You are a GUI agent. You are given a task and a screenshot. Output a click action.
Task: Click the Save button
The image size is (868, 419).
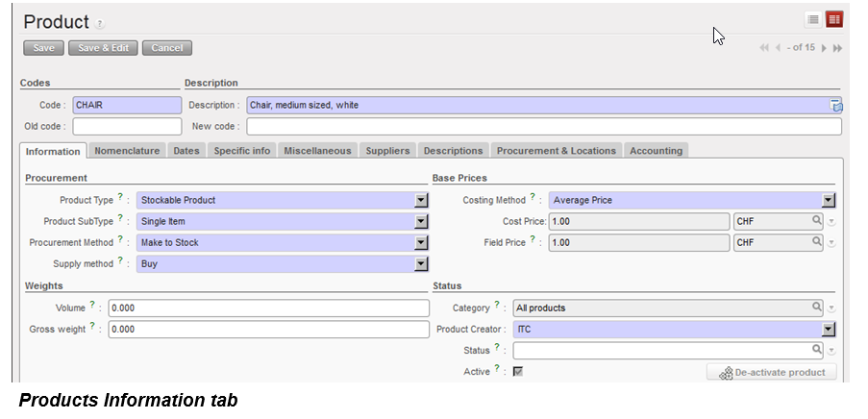[43, 48]
